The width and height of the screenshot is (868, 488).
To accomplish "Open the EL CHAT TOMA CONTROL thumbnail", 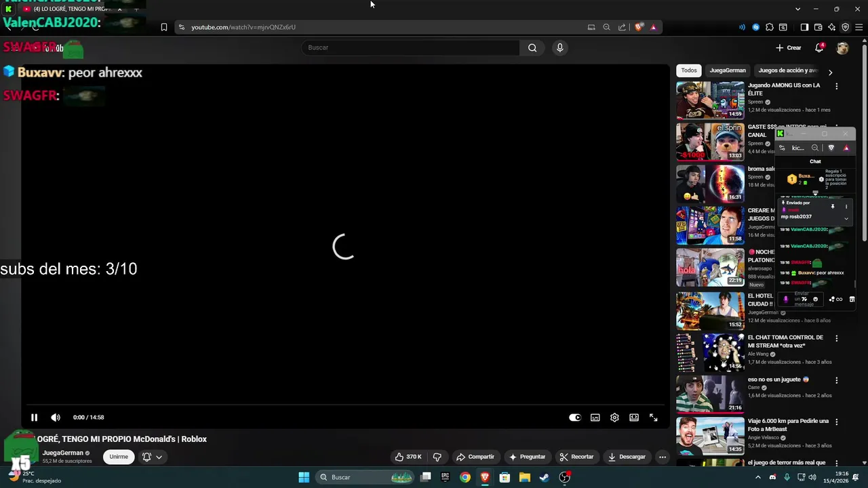I will pos(710,352).
